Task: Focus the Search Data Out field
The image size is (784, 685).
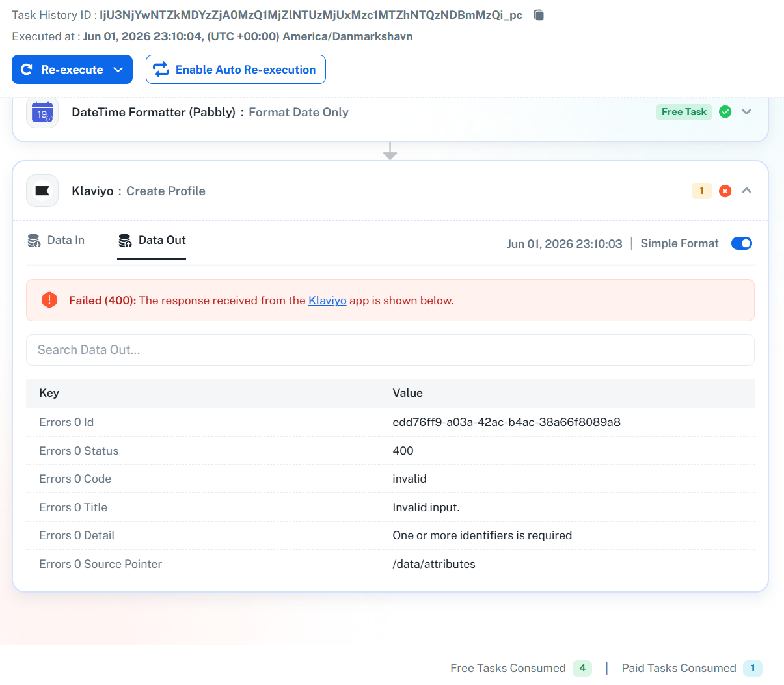Action: [390, 350]
